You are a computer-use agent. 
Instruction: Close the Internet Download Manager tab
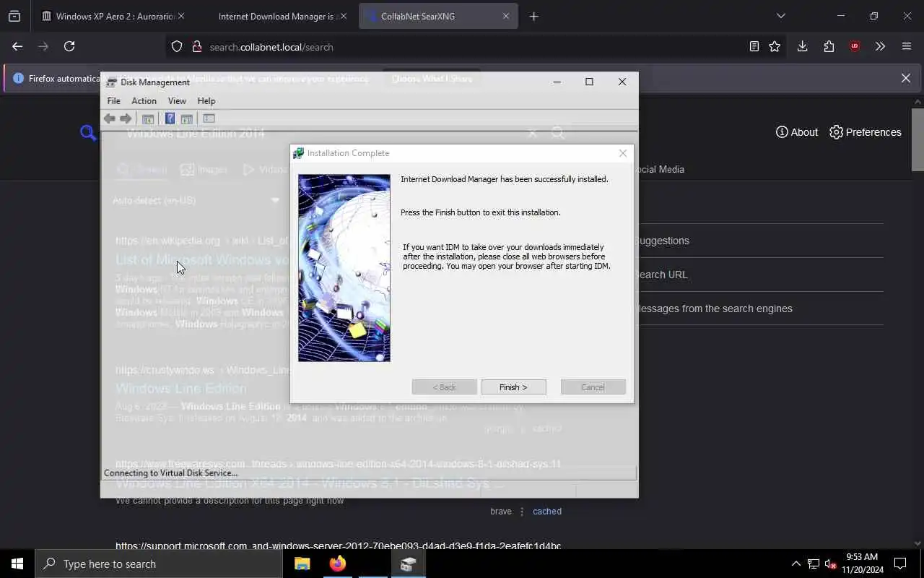click(x=343, y=16)
